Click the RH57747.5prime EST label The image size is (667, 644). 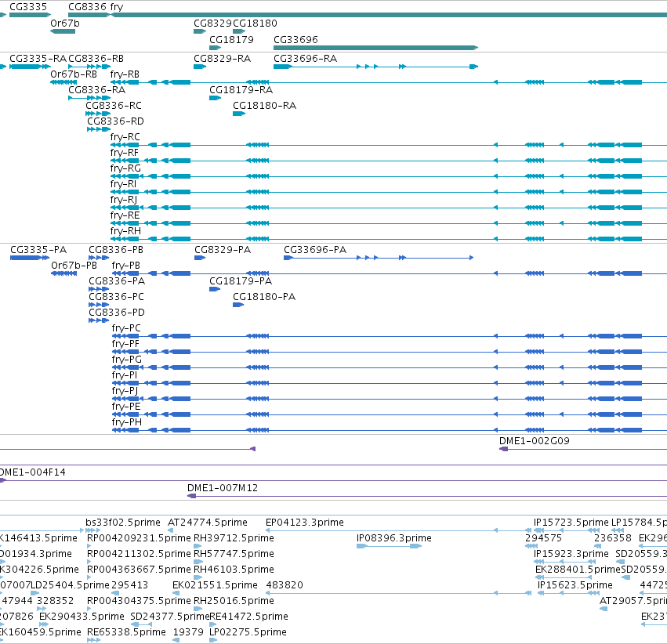pos(234,554)
